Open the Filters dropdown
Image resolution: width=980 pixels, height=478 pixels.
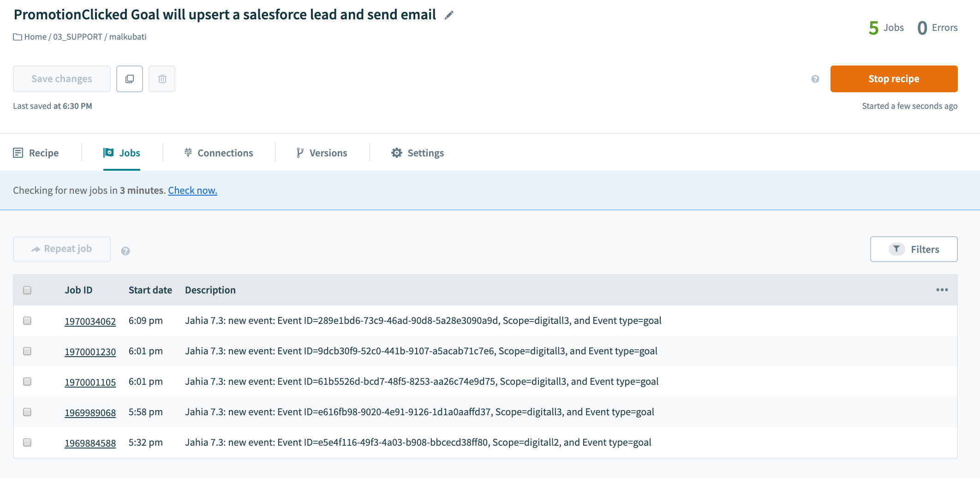click(914, 249)
